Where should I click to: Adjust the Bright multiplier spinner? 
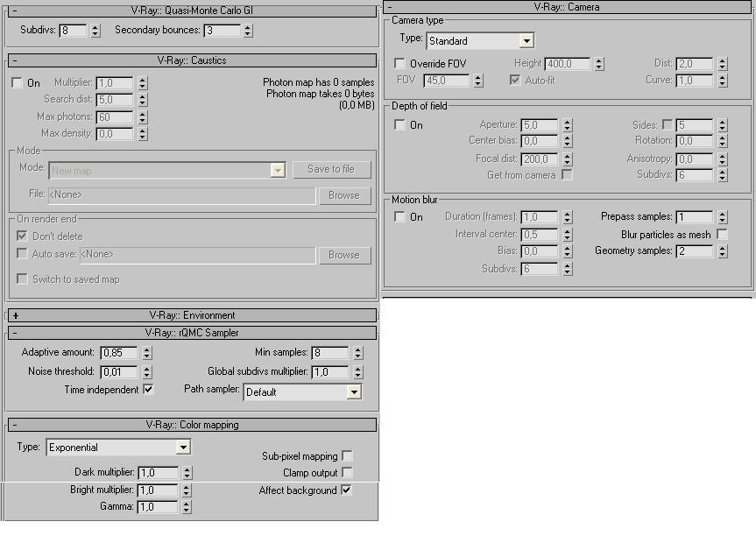click(186, 490)
